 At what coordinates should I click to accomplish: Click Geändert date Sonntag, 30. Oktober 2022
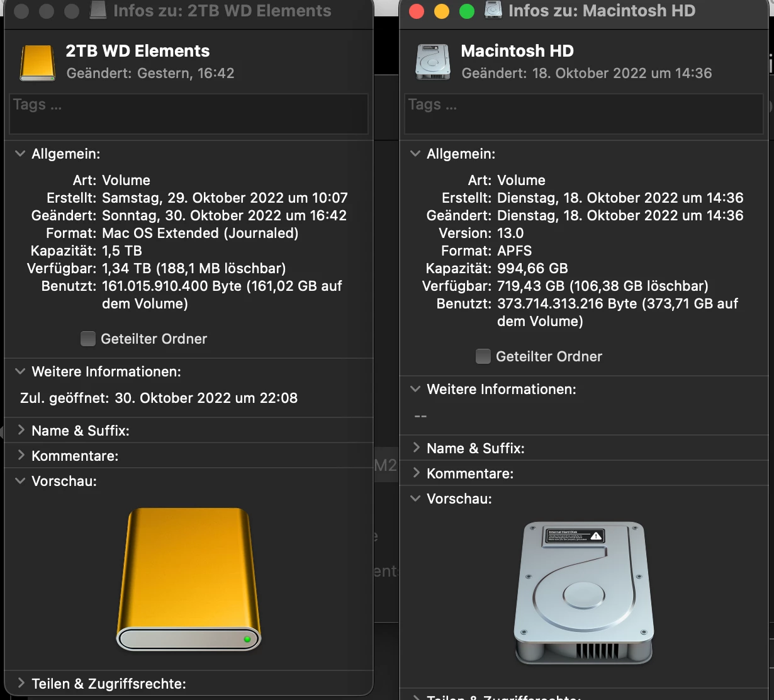pyautogui.click(x=224, y=215)
